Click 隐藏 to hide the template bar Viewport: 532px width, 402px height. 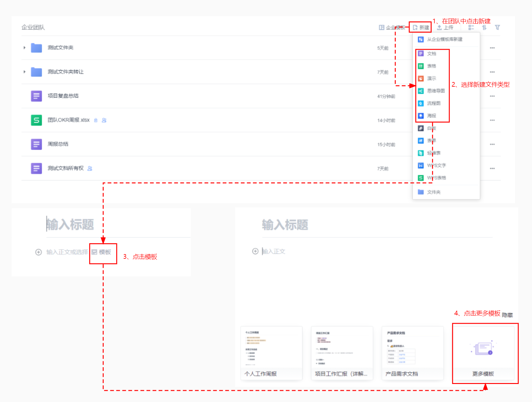click(x=507, y=315)
